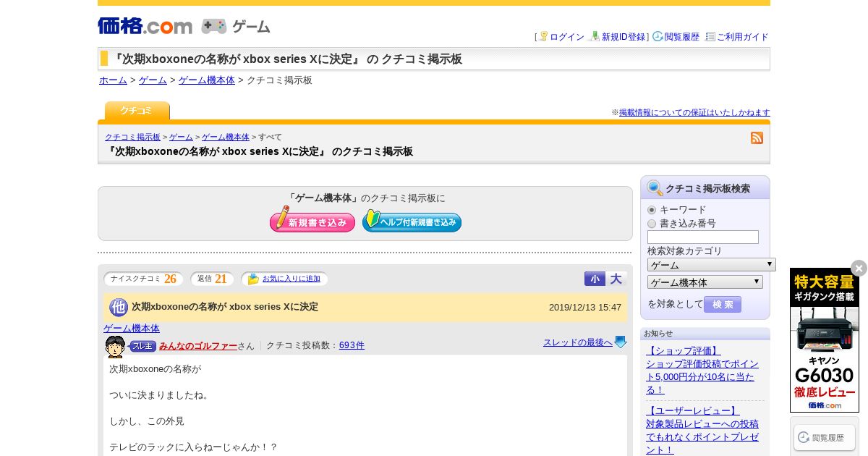Screen dimensions: 868x456
Task: Click the browsing history clock icon in header
Action: pos(658,36)
